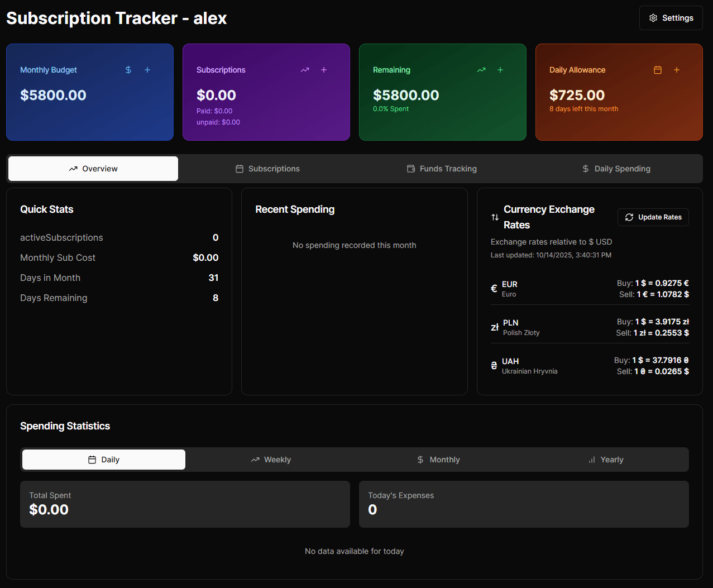The image size is (713, 588).
Task: Click the Total Spent stat card
Action: 185,504
